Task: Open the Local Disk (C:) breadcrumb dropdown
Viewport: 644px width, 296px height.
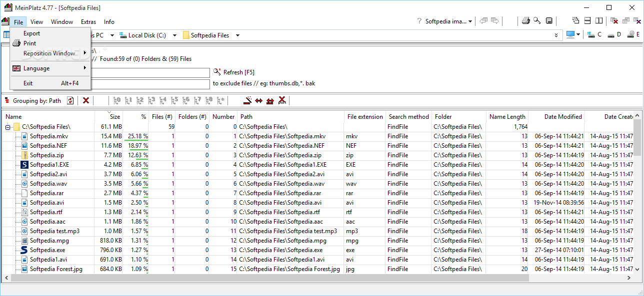Action: (174, 35)
